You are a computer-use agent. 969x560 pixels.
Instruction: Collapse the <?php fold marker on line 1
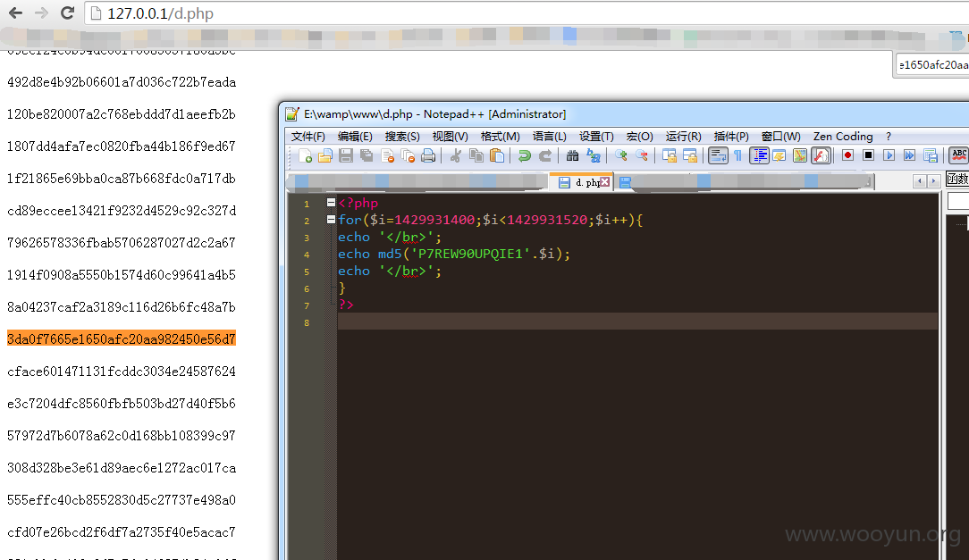[332, 203]
